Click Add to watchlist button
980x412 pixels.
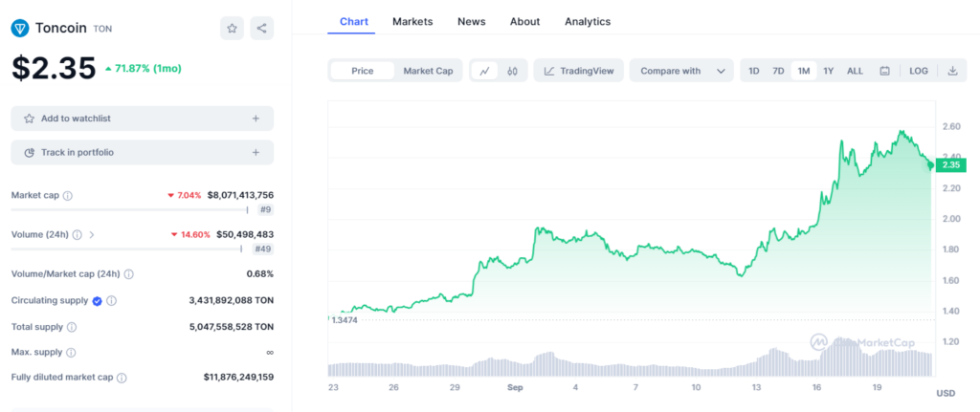point(142,119)
